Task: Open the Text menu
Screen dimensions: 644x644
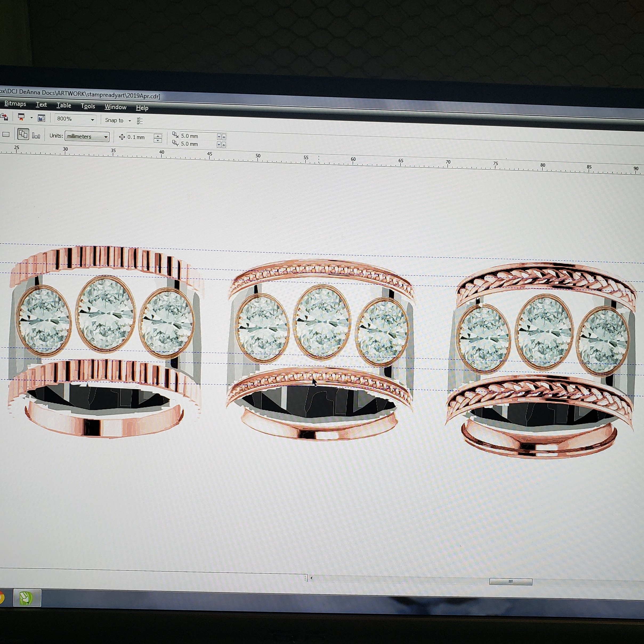Action: pos(41,105)
